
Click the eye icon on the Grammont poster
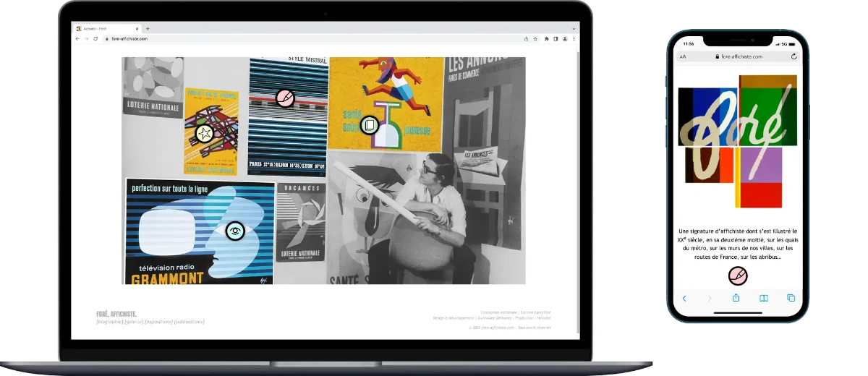(x=234, y=231)
